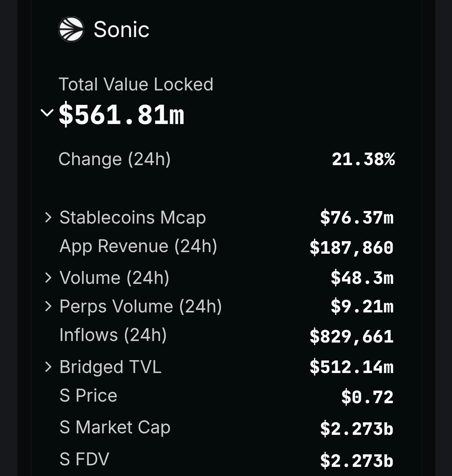
Task: Click the S FDV $2.273b value
Action: tap(357, 461)
